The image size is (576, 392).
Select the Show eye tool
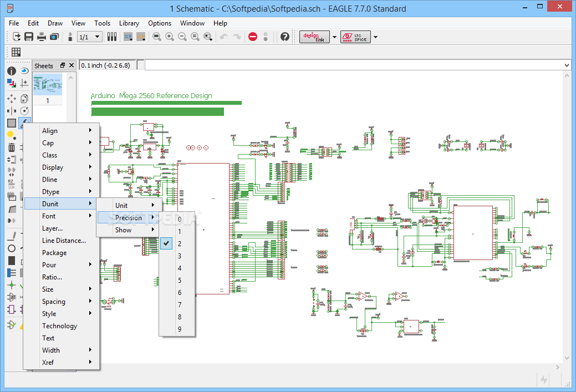[x=24, y=70]
